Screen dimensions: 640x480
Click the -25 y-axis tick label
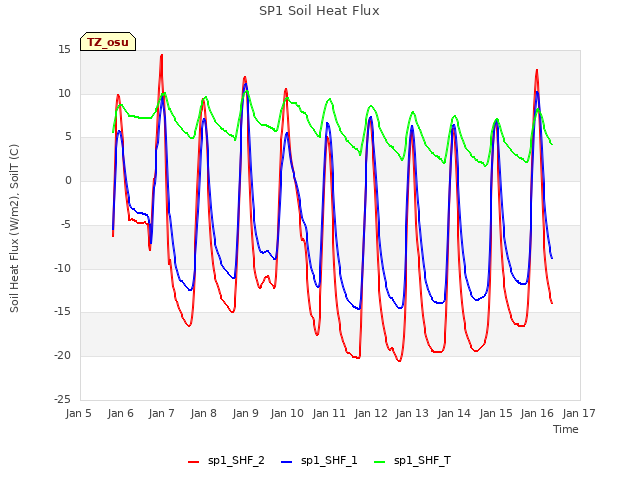(x=62, y=399)
